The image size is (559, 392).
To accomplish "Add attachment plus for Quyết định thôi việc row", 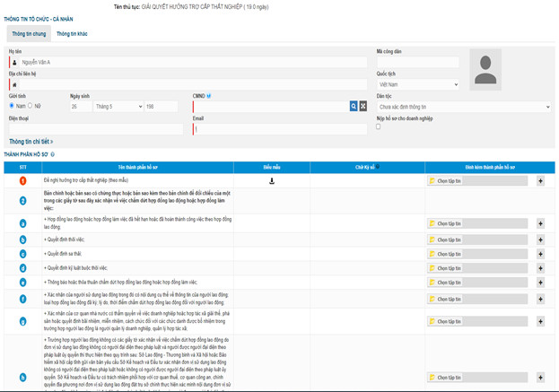I will [540, 240].
